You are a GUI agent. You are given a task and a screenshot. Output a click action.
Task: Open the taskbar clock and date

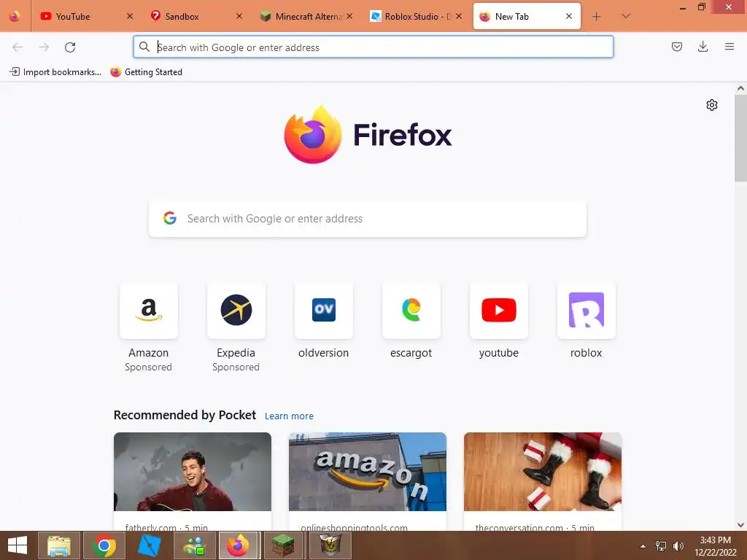[x=716, y=546]
